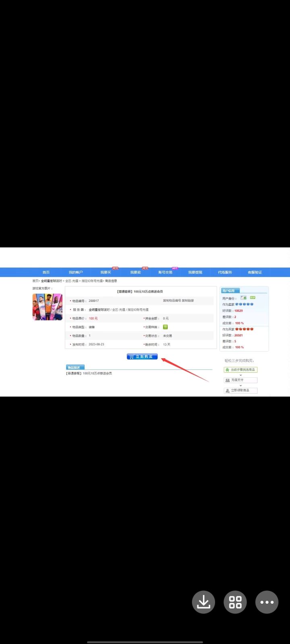The width and height of the screenshot is (290, 644).
Task: Click the 全明星街球派对 breadcrumb link
Action: [x=52, y=281]
